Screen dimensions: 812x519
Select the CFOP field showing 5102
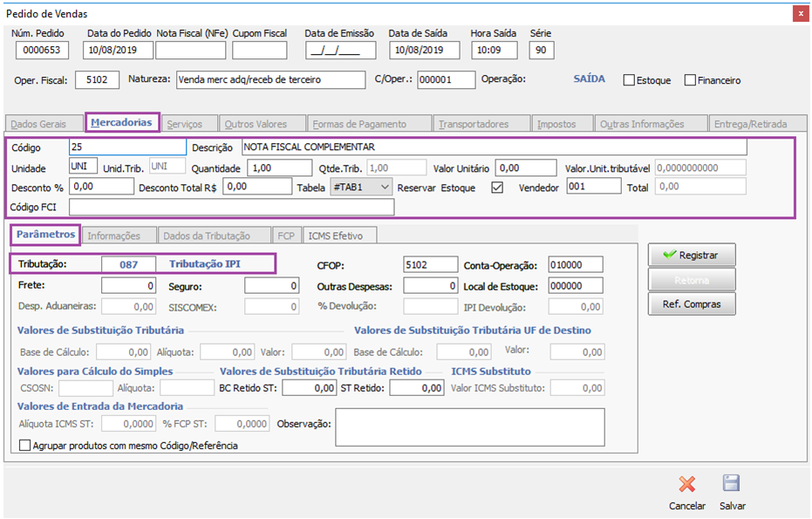point(430,264)
